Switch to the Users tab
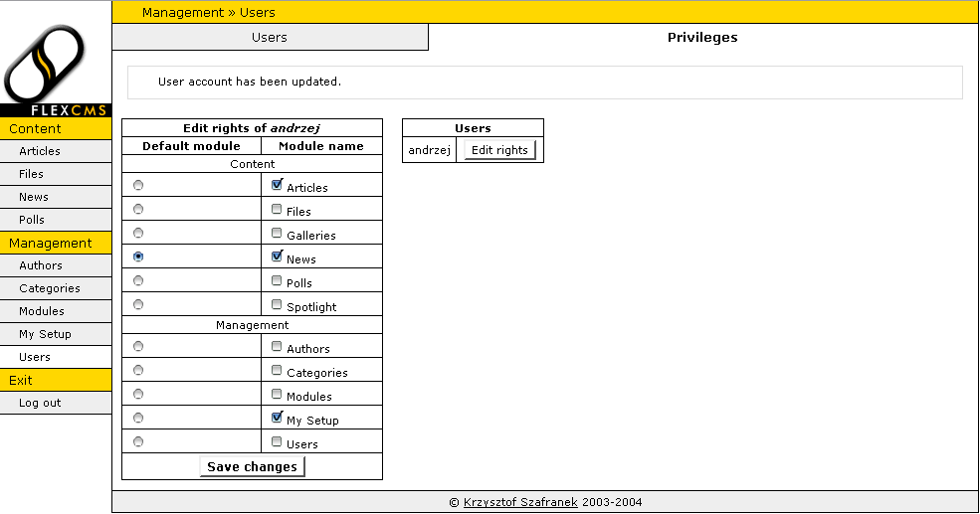Screen dimensions: 980x514 click(x=270, y=38)
